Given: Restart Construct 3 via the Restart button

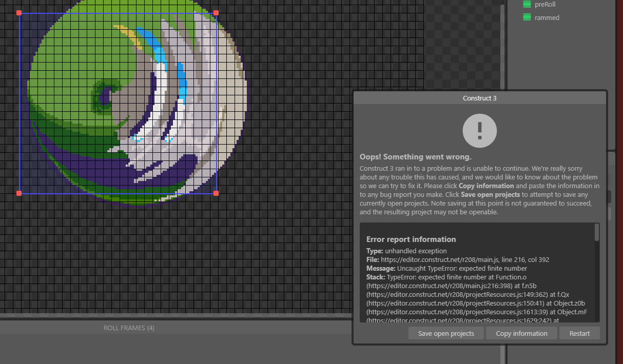Looking at the screenshot, I should 579,333.
